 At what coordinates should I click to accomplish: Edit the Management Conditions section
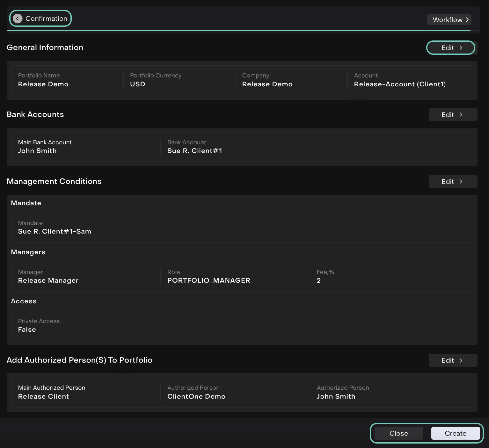pos(452,182)
